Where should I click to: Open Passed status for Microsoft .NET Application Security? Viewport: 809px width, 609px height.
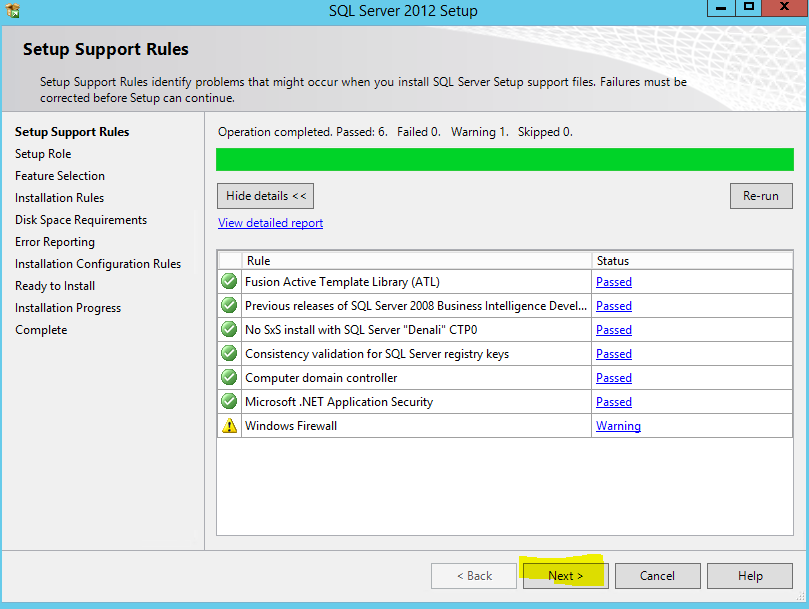click(x=614, y=402)
